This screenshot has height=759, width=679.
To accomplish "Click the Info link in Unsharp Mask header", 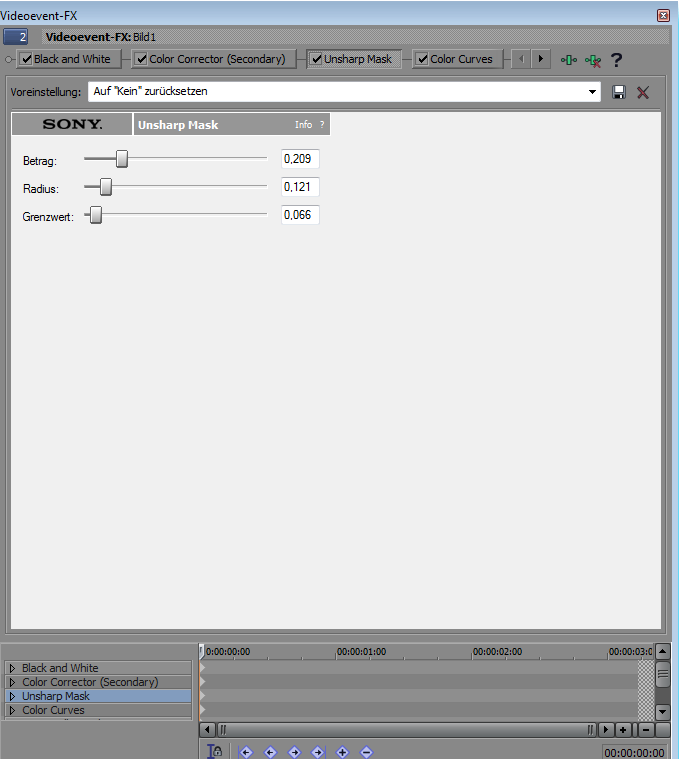I will [x=303, y=125].
